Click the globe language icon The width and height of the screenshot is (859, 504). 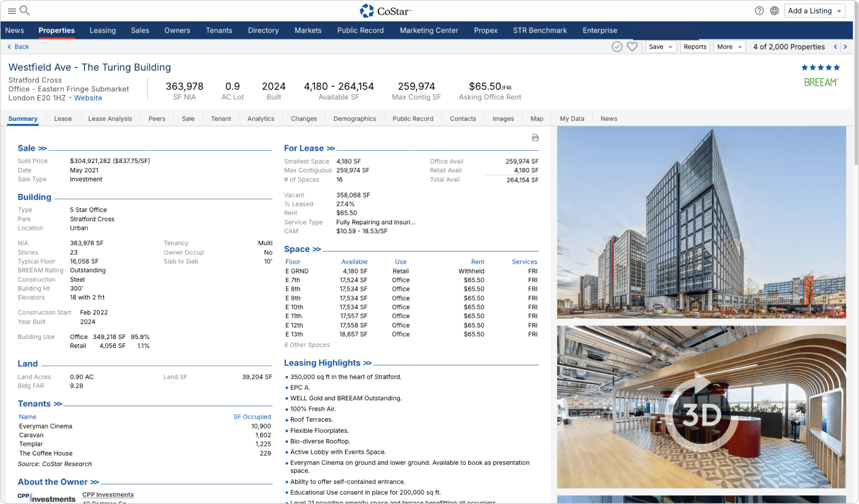(x=774, y=10)
